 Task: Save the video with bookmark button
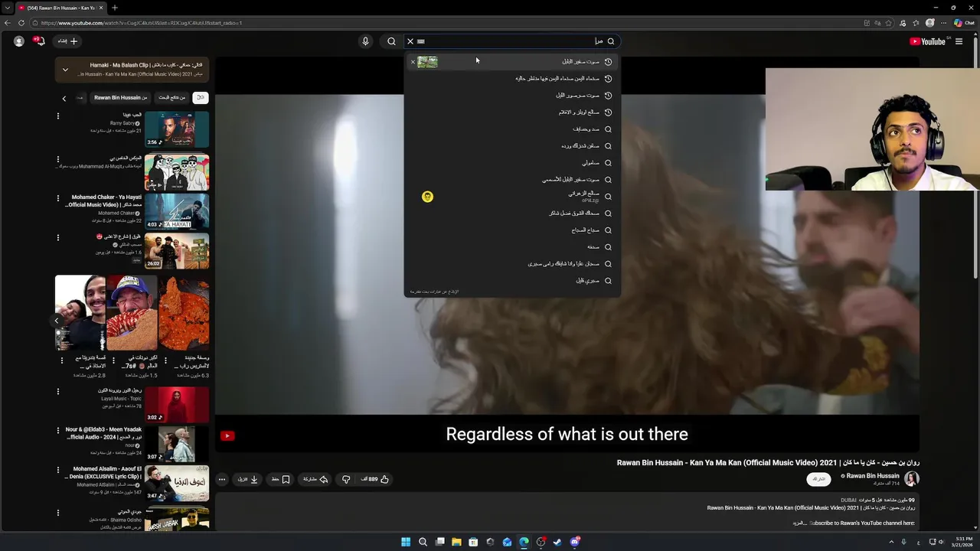[280, 479]
